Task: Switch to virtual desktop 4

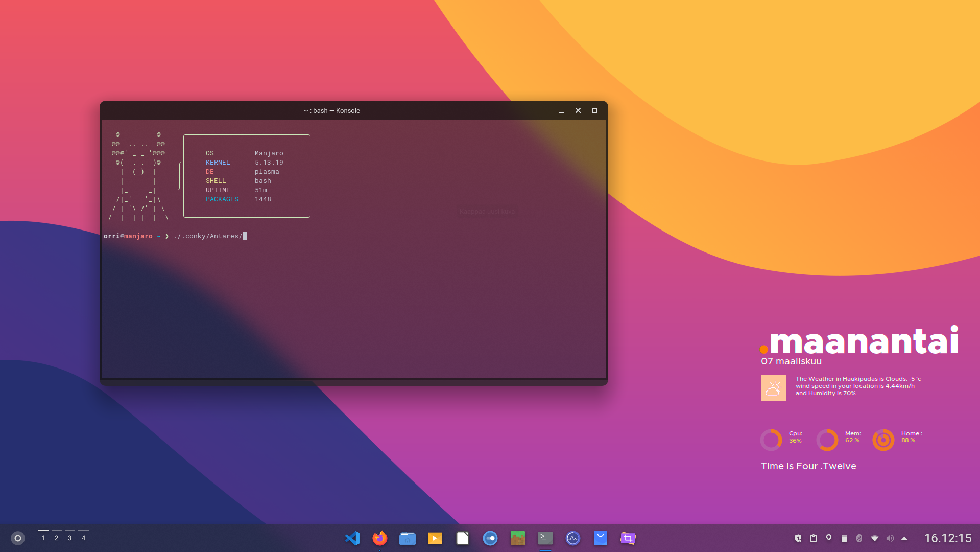Action: (x=83, y=537)
